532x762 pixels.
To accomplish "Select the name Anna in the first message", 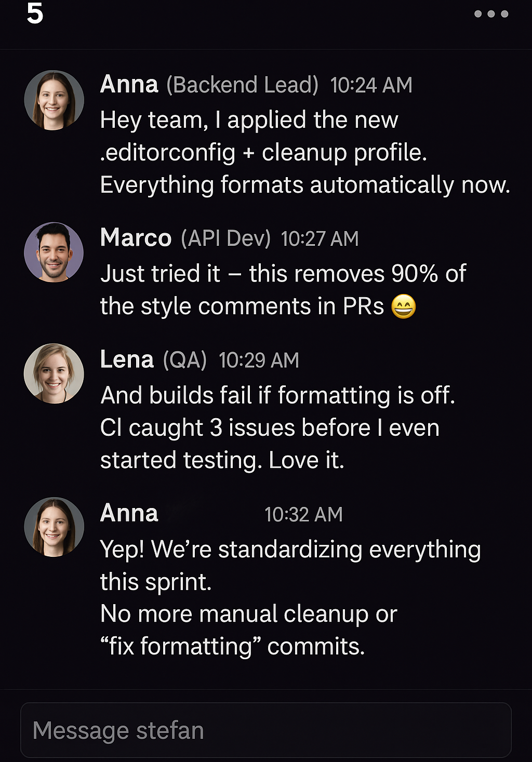I will (129, 84).
